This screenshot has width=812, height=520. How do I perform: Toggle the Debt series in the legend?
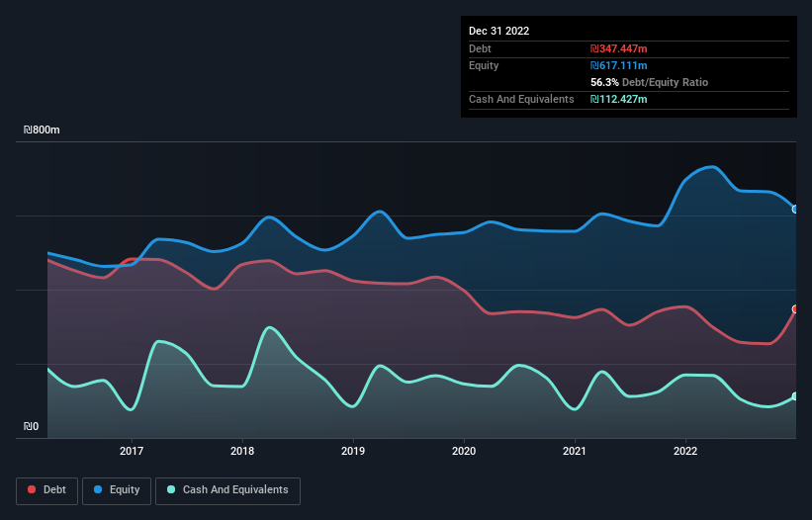coord(46,490)
